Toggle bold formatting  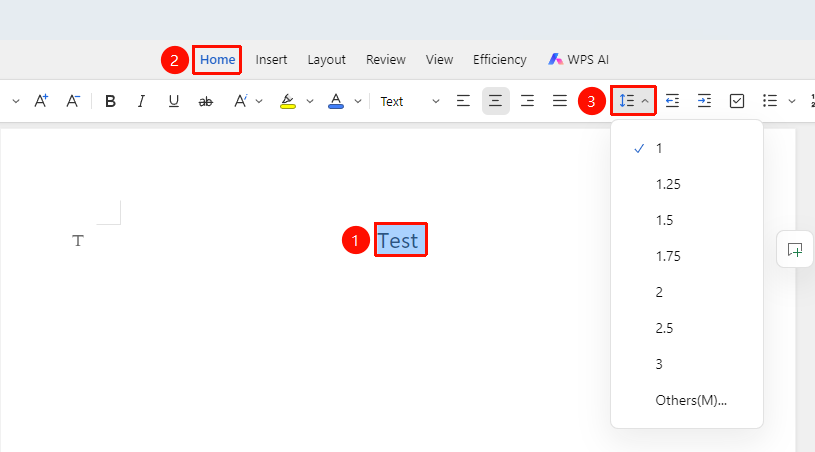point(110,101)
